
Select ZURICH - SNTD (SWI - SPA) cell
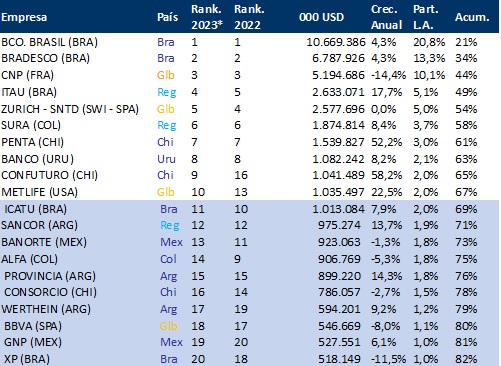click(70, 109)
